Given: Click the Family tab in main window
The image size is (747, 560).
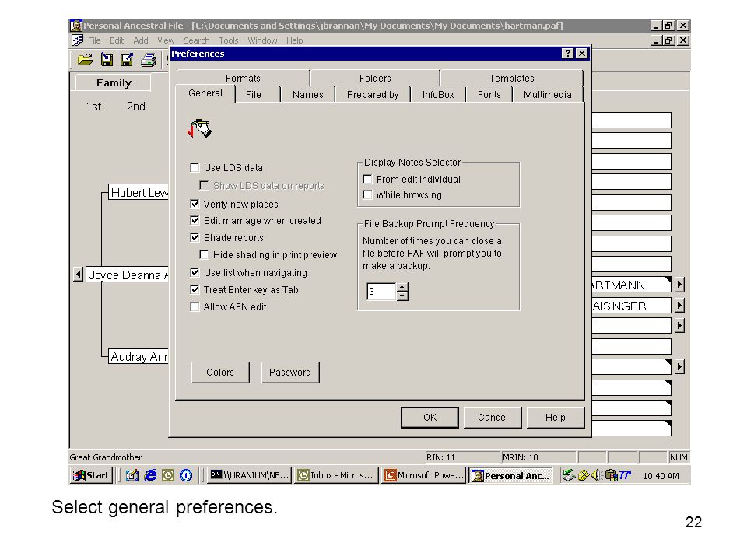Looking at the screenshot, I should (114, 83).
